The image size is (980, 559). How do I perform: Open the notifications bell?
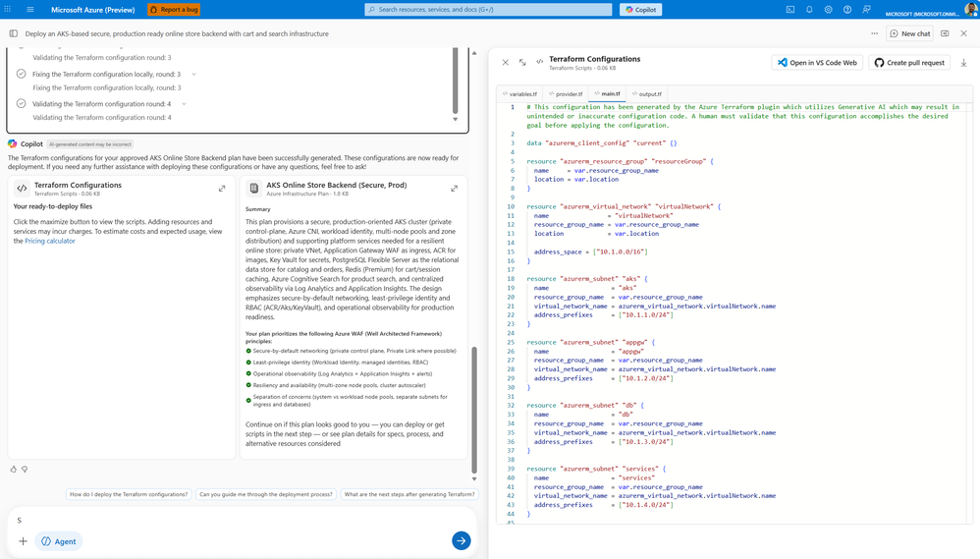point(809,10)
